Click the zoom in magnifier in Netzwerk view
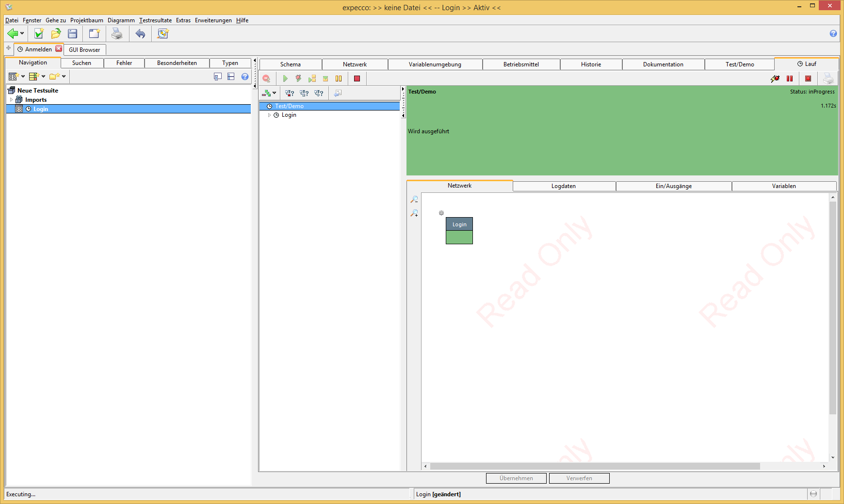Screen dimensions: 844x504 [414, 213]
